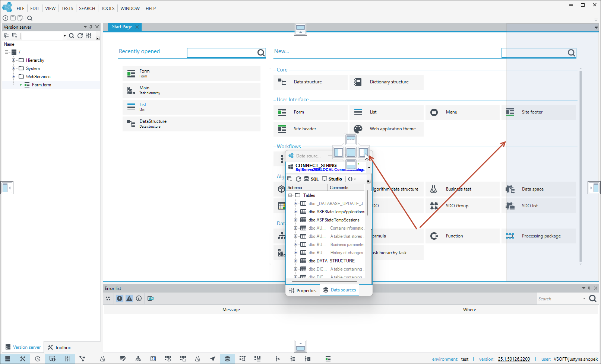Refresh the Data sources schema

click(298, 179)
